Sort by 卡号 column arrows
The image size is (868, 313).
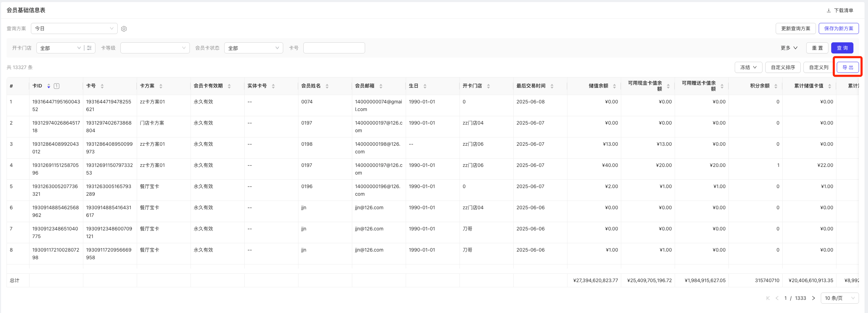[x=102, y=86]
